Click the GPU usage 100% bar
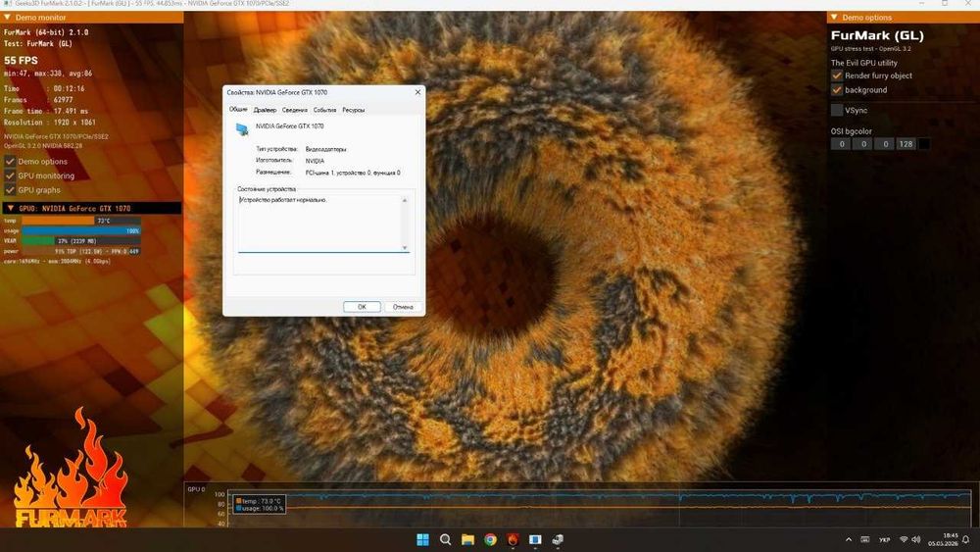 80,230
